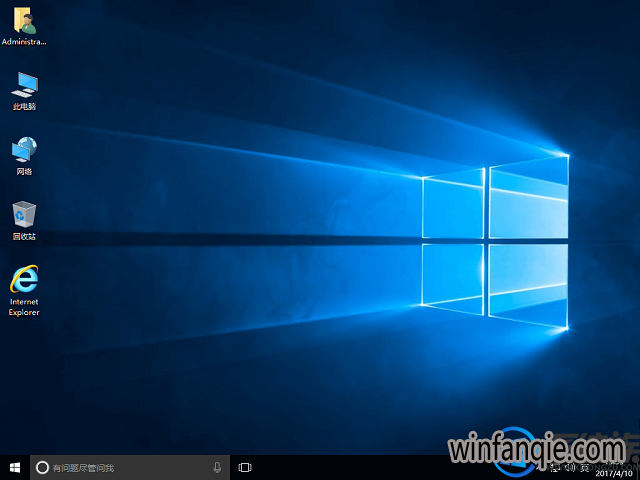Open the Windows Start menu
640x480 pixels.
15,467
